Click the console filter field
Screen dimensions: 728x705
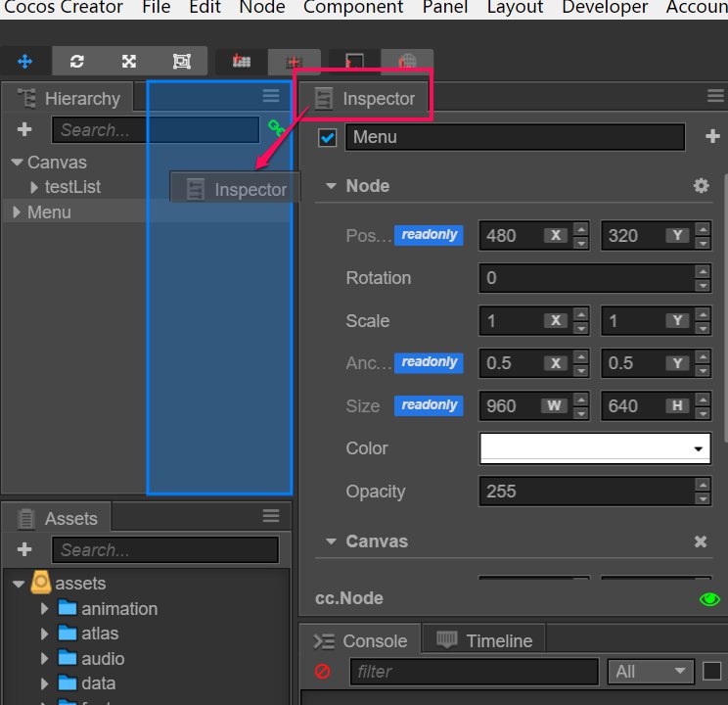point(474,672)
